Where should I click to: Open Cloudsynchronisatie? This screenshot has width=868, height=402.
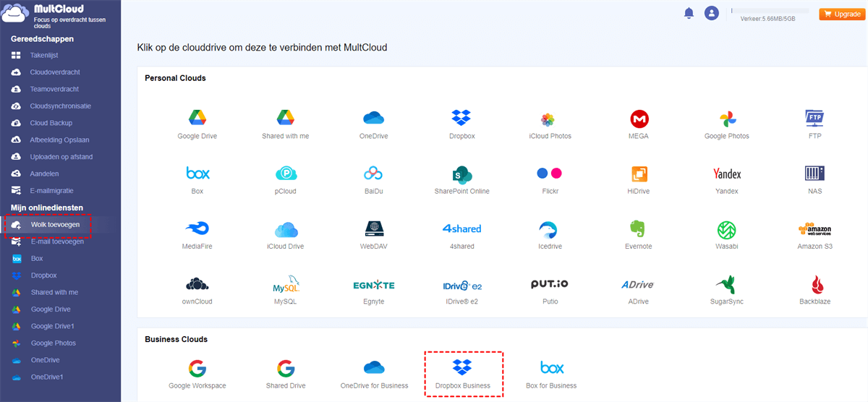click(x=60, y=106)
